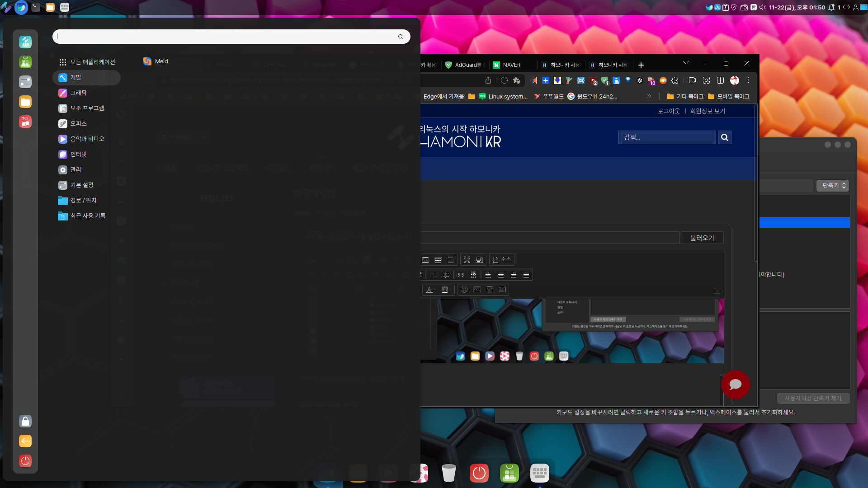Select the 개발 category

click(87, 78)
